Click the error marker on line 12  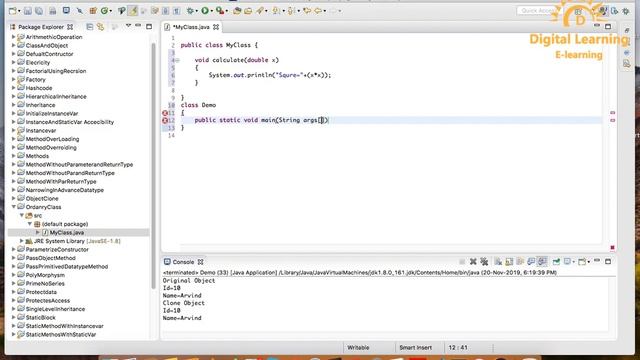point(165,120)
